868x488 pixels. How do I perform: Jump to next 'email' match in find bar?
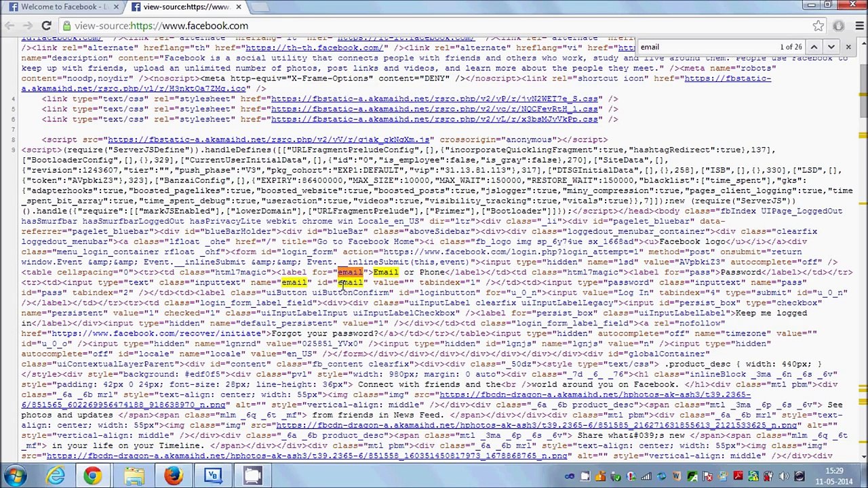point(831,47)
